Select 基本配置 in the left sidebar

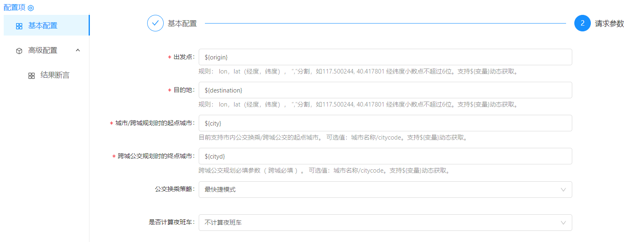(x=43, y=26)
